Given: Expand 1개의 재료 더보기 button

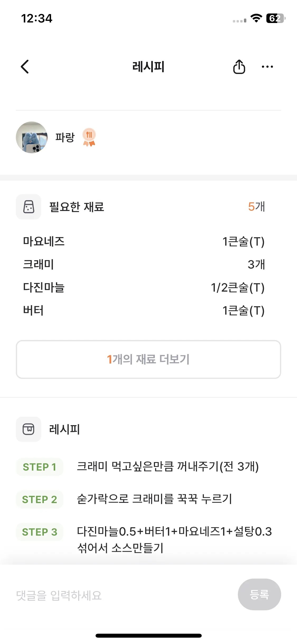Looking at the screenshot, I should (x=148, y=360).
